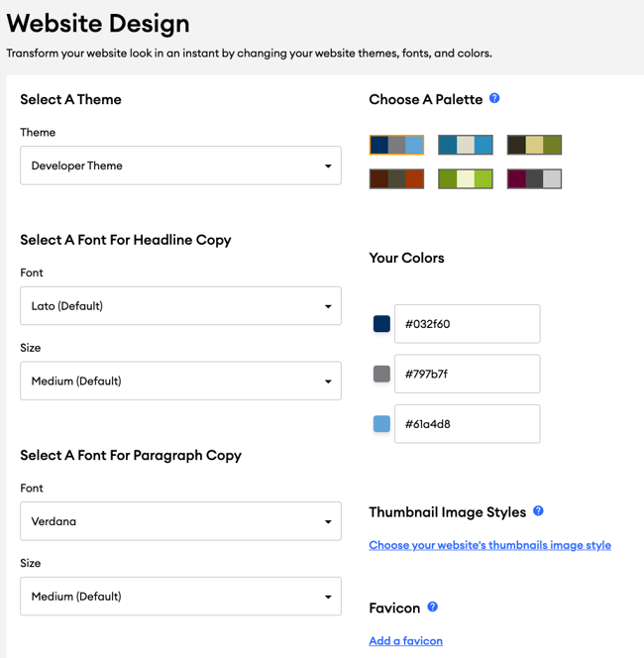Open headline font dropdown showing Lato (Default)
This screenshot has height=658, width=644.
pyautogui.click(x=181, y=306)
